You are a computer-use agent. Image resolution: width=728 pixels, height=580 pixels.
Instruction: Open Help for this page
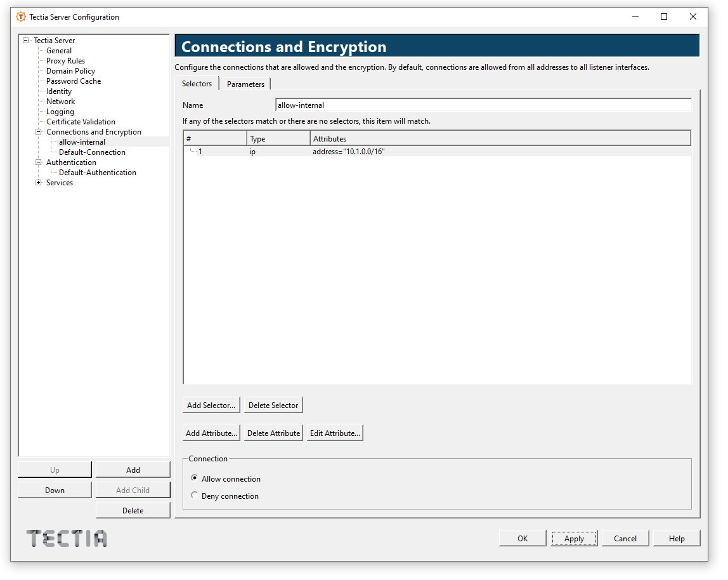pyautogui.click(x=677, y=539)
